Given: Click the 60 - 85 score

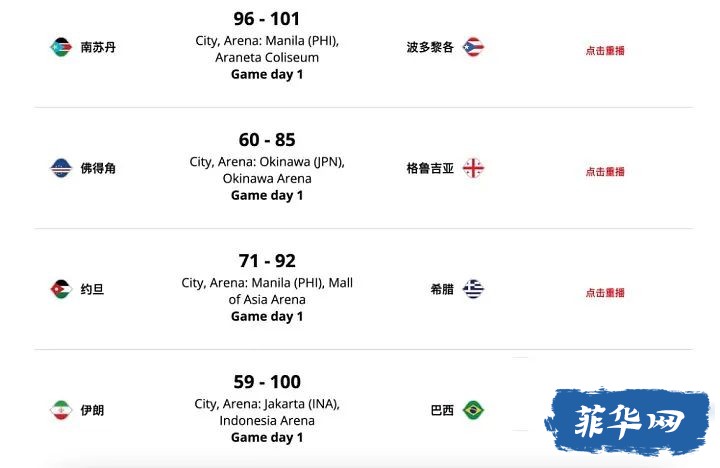Looking at the screenshot, I should (267, 140).
